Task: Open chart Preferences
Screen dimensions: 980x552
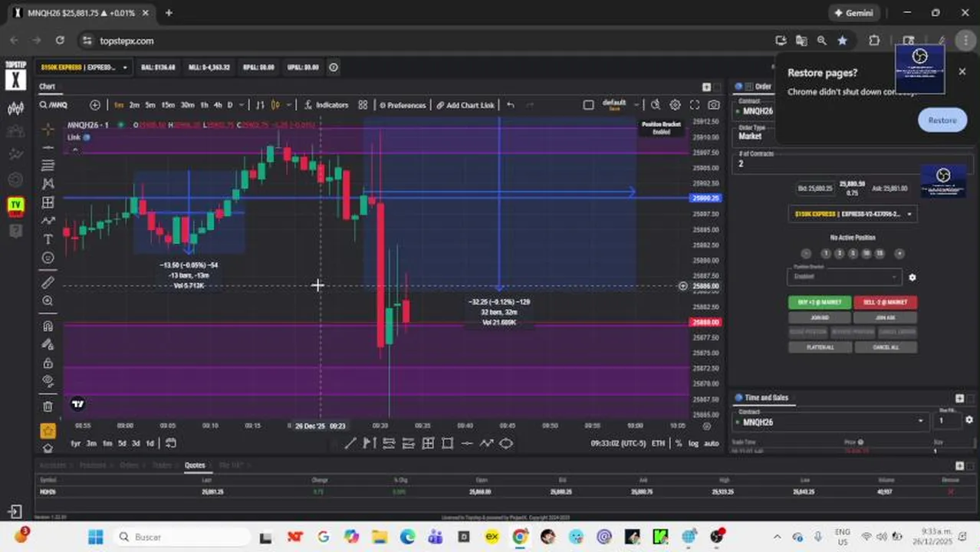Action: pos(403,105)
